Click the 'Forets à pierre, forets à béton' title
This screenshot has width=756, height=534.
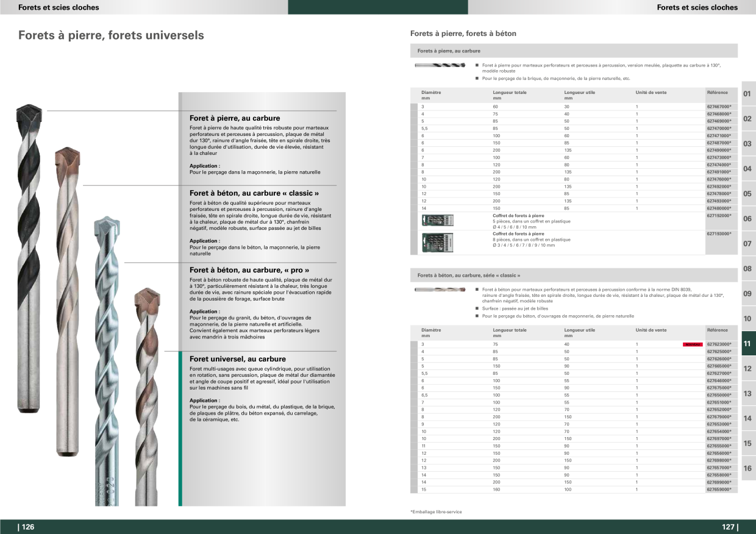[x=463, y=34]
